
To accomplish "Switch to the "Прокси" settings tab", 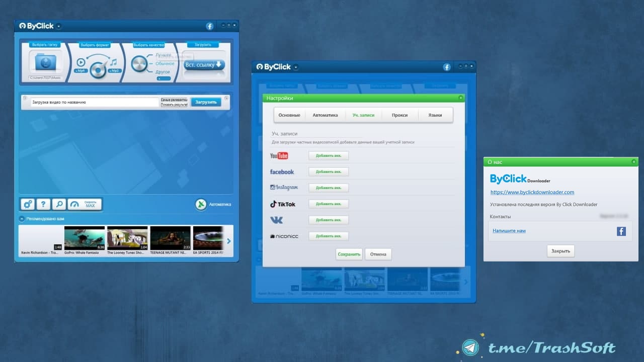I will pos(400,115).
